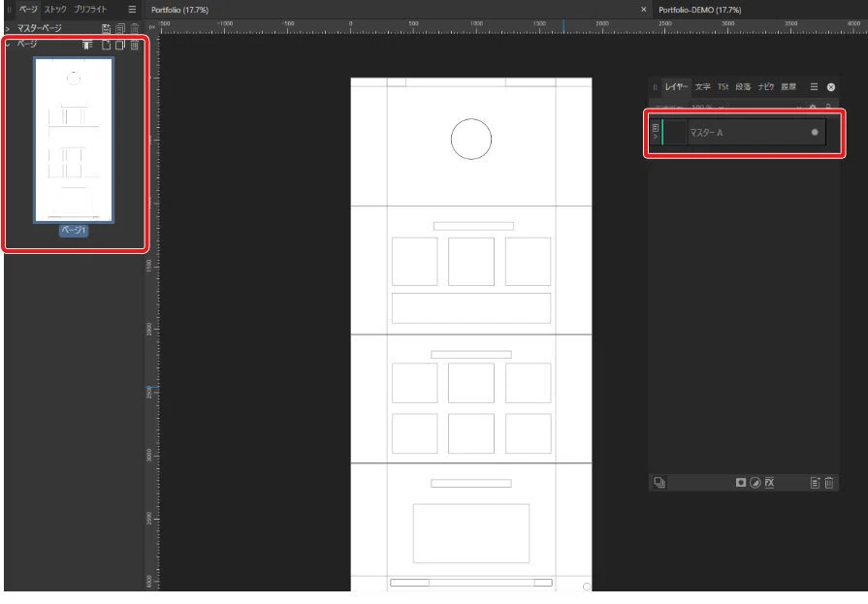The height and width of the screenshot is (604, 868).
Task: Click the circle shape on the canvas
Action: click(x=471, y=139)
